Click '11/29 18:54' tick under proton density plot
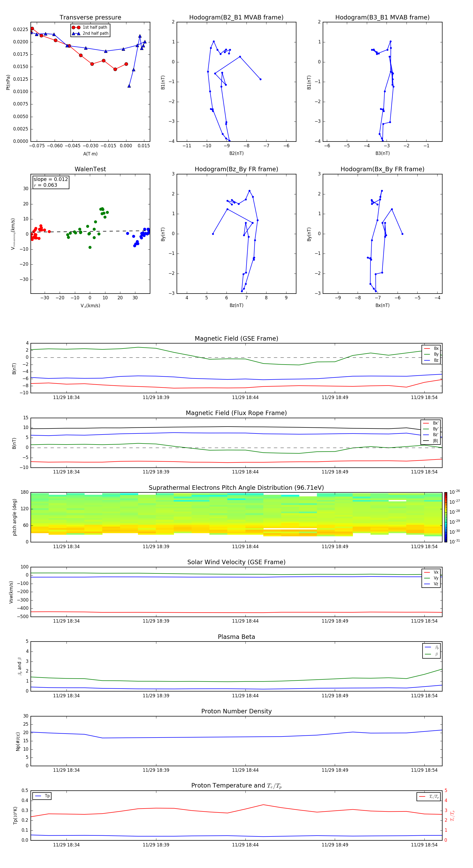Viewport: 473px width, 868px height. (424, 770)
